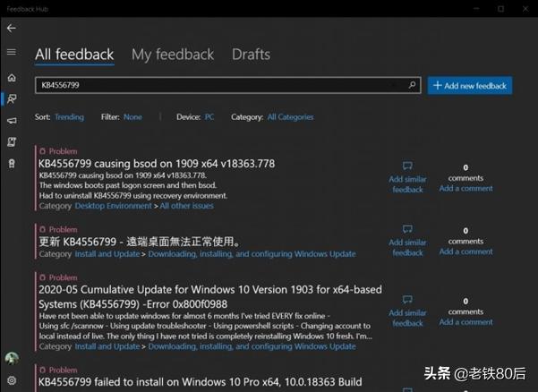Open 2020-05 Cumulative Update feedback title
Image resolution: width=538 pixels, height=392 pixels.
click(210, 296)
